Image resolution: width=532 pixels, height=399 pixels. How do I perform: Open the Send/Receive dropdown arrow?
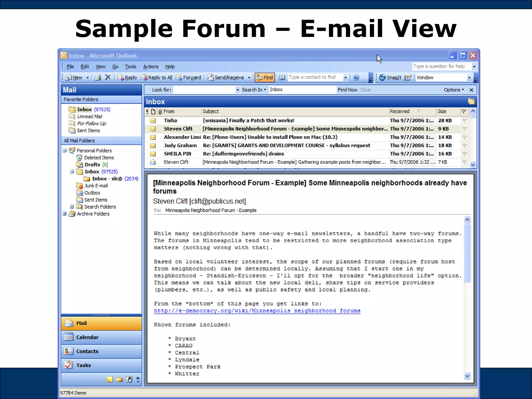click(x=249, y=78)
